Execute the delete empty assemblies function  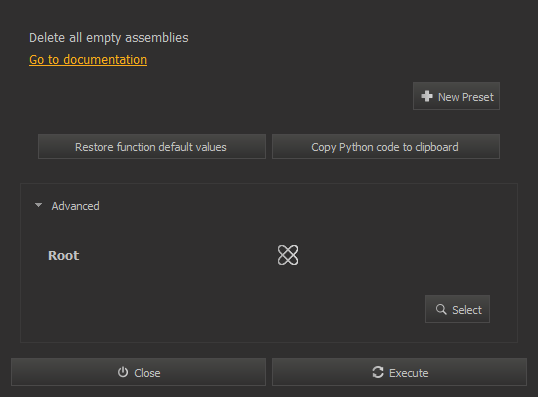pos(399,372)
